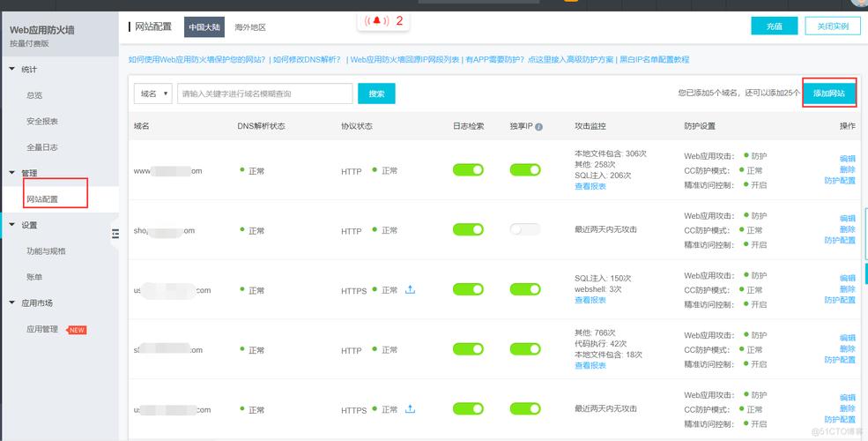Image resolution: width=868 pixels, height=441 pixels.
Task: Click the domain keyword search input field
Action: pyautogui.click(x=264, y=93)
